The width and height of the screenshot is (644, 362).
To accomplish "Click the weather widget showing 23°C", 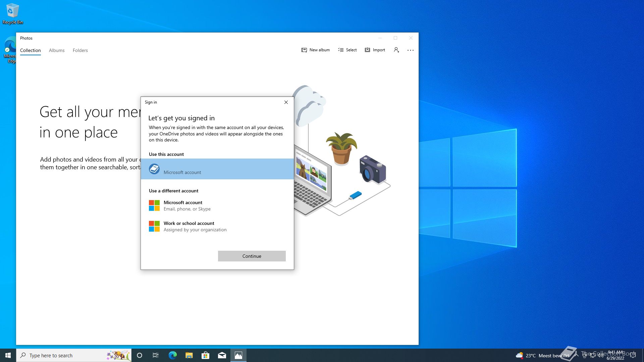I will click(x=542, y=355).
